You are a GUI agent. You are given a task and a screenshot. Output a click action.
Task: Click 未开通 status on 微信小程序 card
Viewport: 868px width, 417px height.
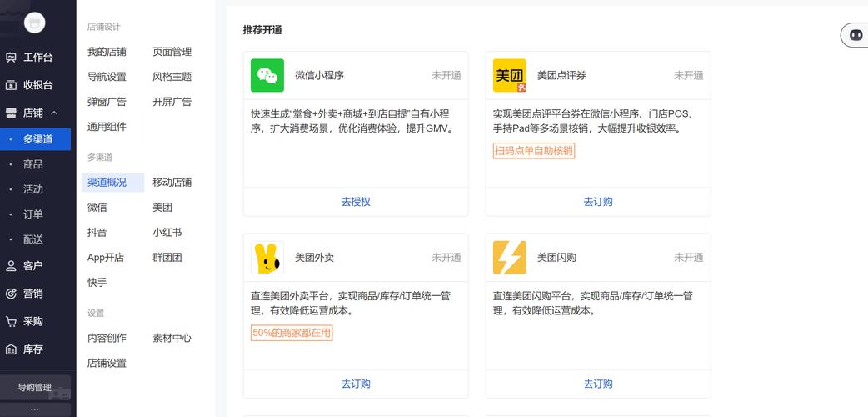[x=446, y=75]
